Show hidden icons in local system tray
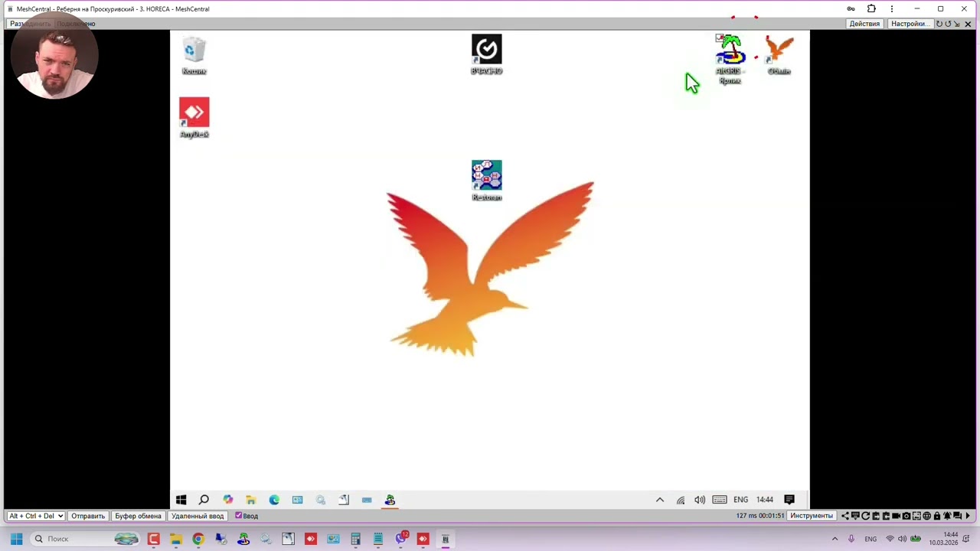The width and height of the screenshot is (980, 551). point(835,539)
